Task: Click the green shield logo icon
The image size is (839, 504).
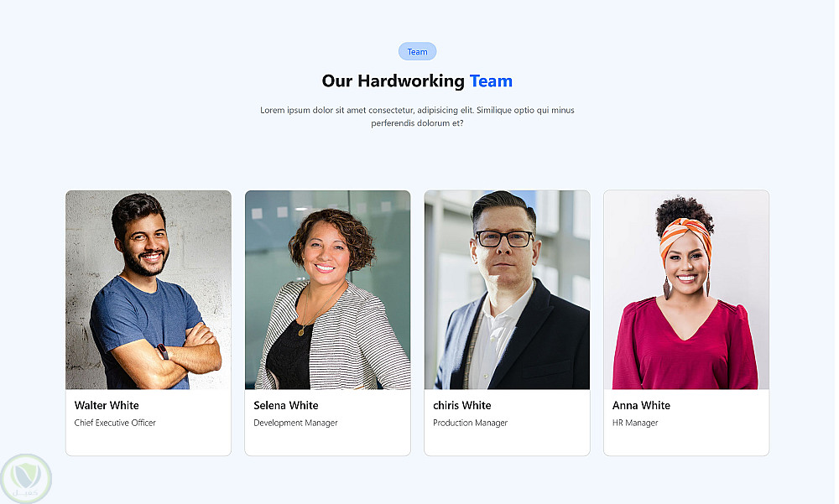Action: tap(26, 479)
